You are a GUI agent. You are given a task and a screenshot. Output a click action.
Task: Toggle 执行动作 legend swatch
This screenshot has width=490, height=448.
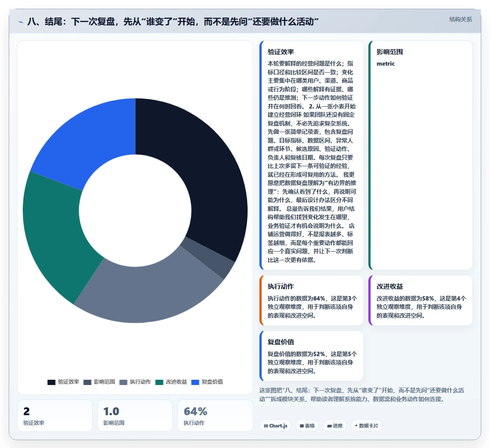[123, 382]
